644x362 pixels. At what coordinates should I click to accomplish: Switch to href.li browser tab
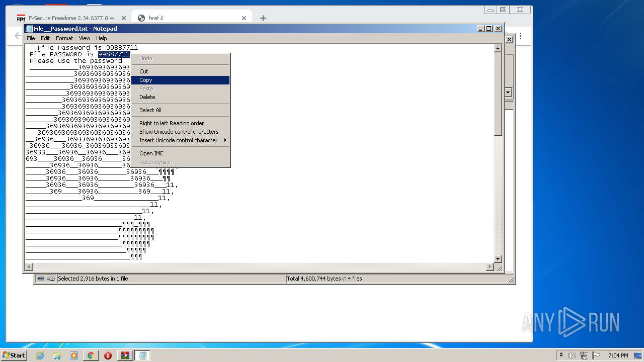pyautogui.click(x=192, y=18)
